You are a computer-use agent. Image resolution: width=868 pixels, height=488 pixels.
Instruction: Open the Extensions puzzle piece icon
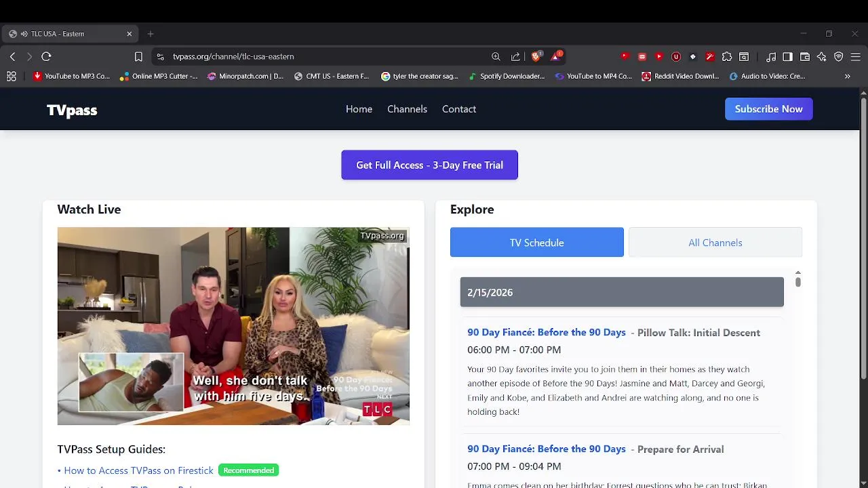click(x=727, y=57)
